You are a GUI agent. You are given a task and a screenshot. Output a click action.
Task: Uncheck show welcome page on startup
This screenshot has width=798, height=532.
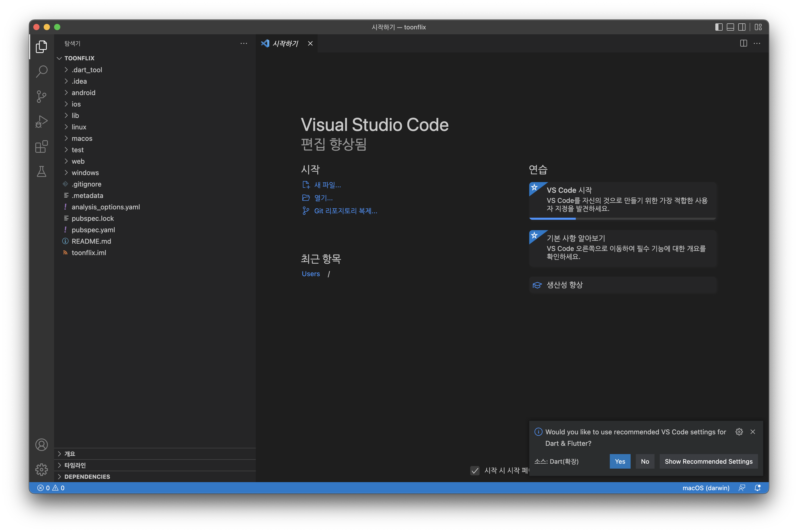[475, 470]
